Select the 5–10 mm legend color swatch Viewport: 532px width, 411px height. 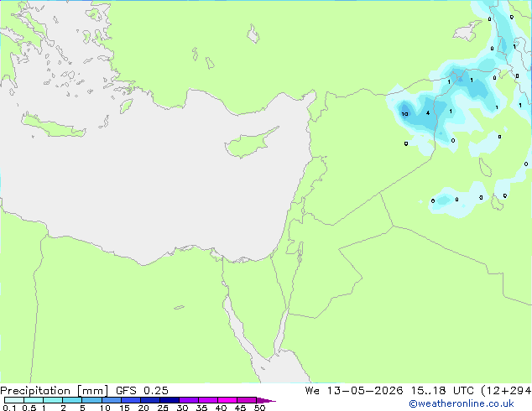pyautogui.click(x=91, y=400)
